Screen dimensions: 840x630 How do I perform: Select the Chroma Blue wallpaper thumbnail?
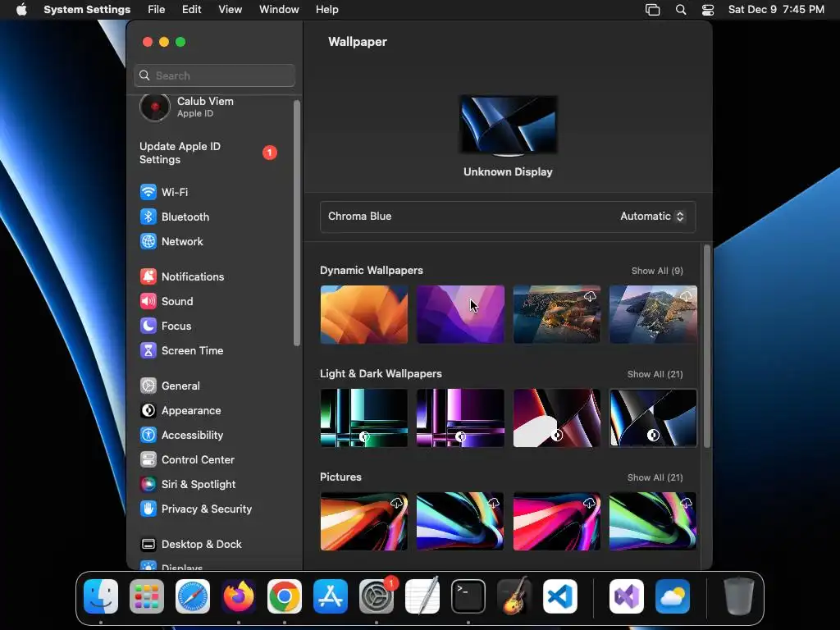[x=653, y=418]
